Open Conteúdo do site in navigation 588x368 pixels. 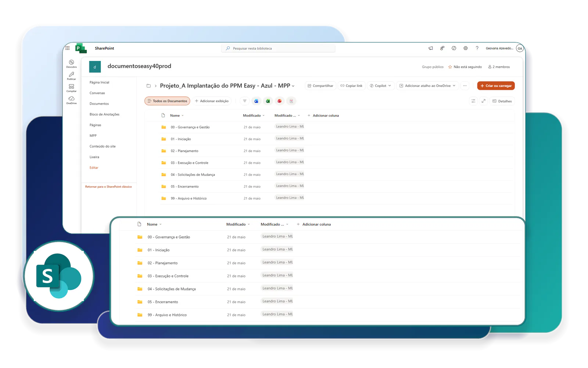[x=103, y=146]
